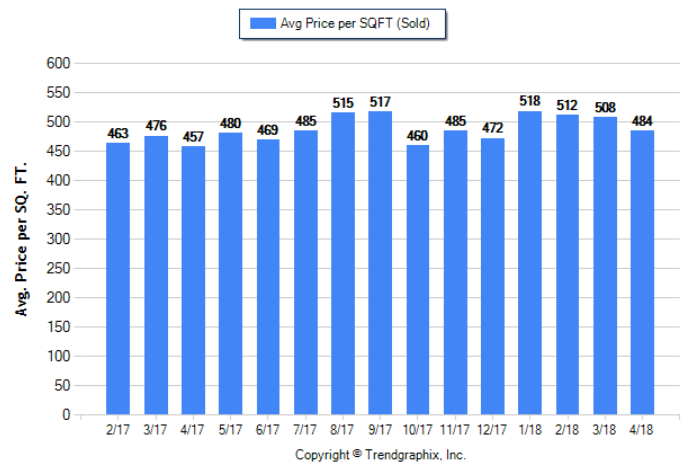Click the blue legend color swatch
The height and width of the screenshot is (472, 699).
point(263,24)
